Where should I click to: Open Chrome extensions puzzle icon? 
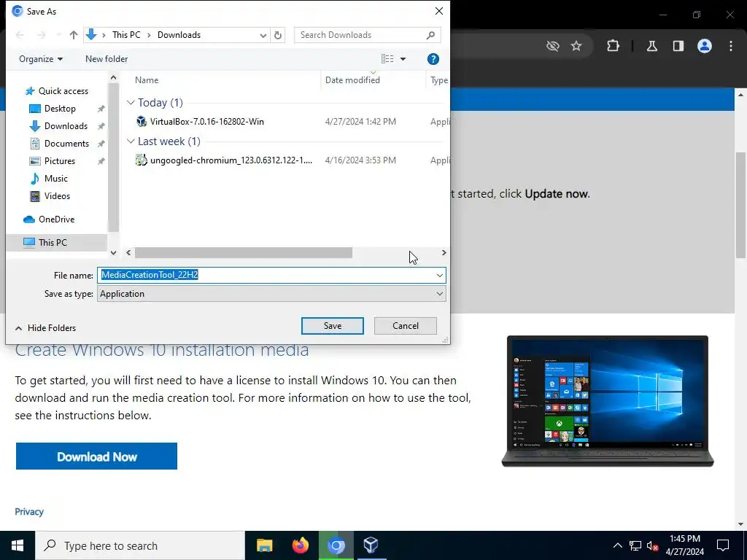[613, 46]
